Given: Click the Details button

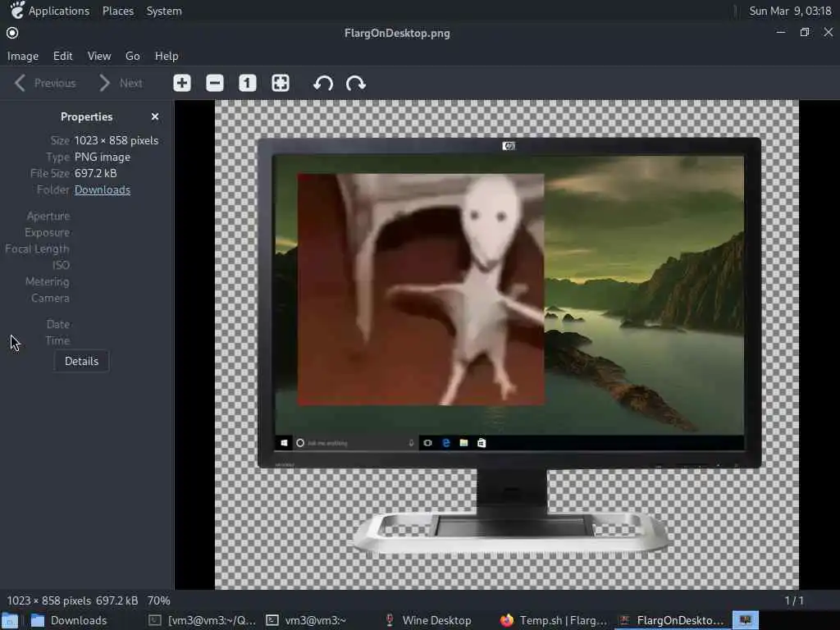Looking at the screenshot, I should click(x=81, y=361).
